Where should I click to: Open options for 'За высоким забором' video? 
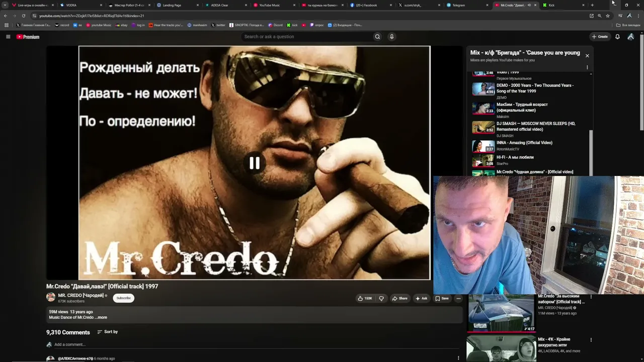click(591, 297)
